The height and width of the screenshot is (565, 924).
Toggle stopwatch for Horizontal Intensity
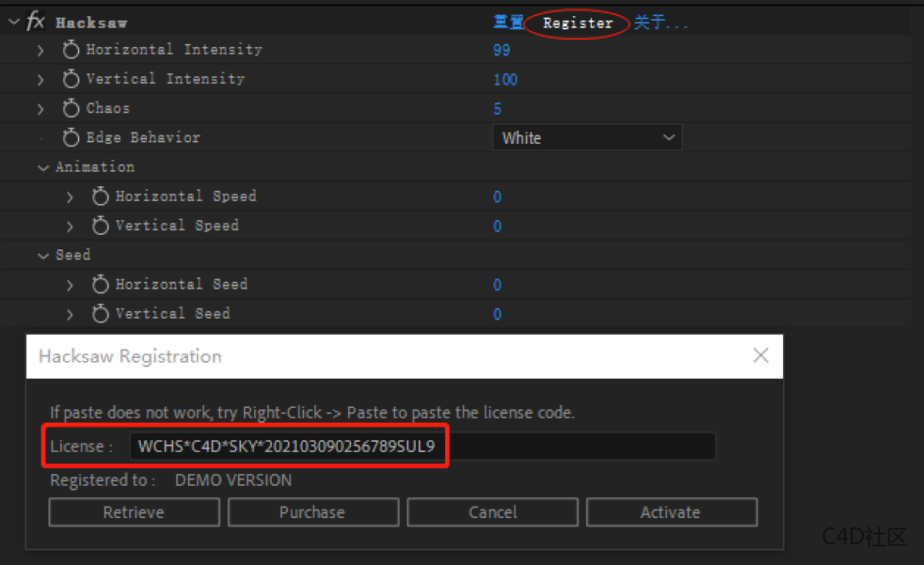(x=71, y=50)
